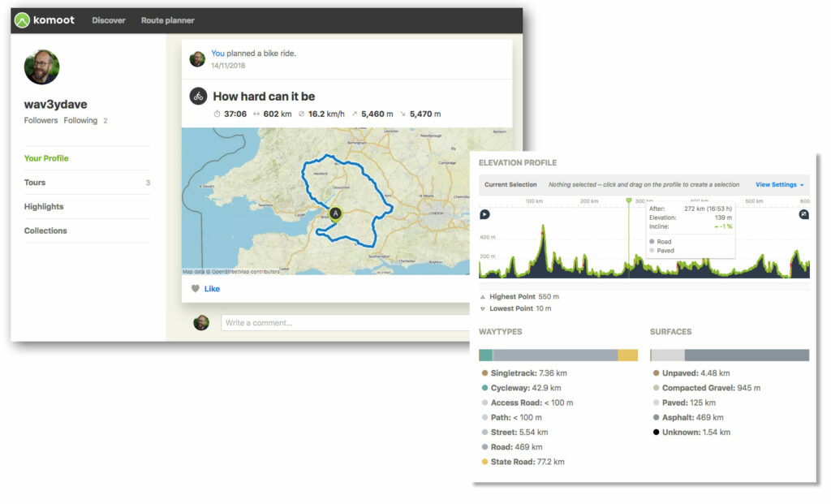The height and width of the screenshot is (504, 831).
Task: Click the '602 km' distance value
Action: (x=278, y=114)
